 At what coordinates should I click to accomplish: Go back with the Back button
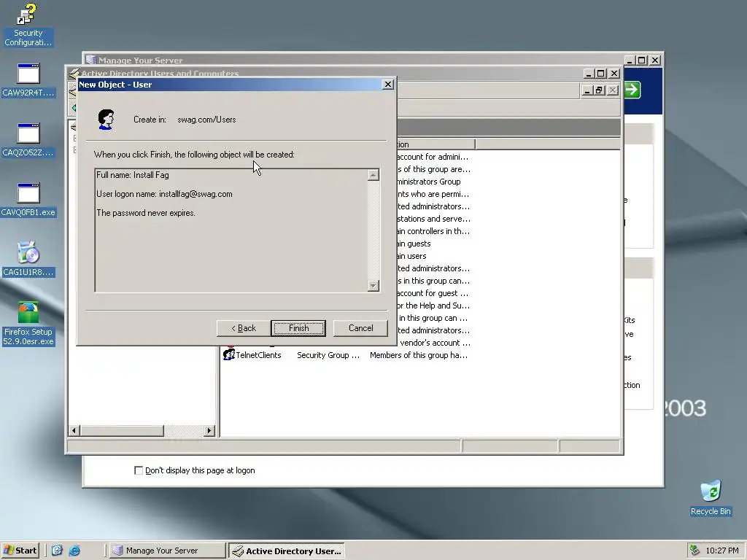[x=244, y=328]
